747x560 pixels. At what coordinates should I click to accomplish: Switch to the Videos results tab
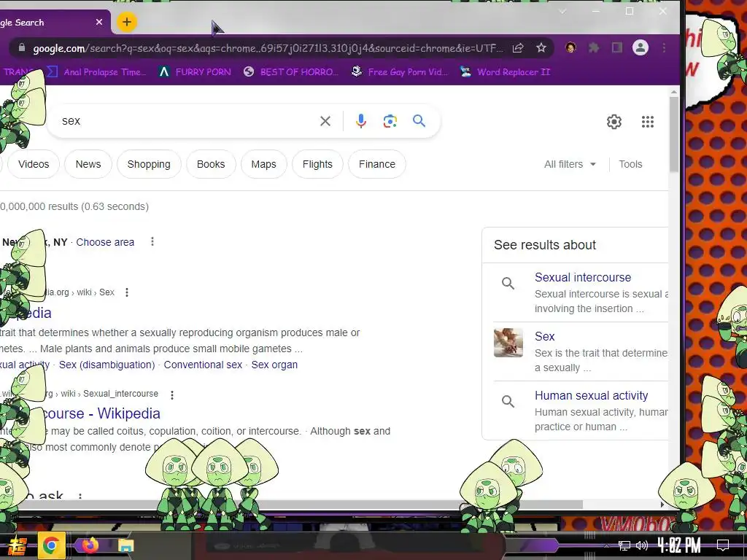(34, 164)
